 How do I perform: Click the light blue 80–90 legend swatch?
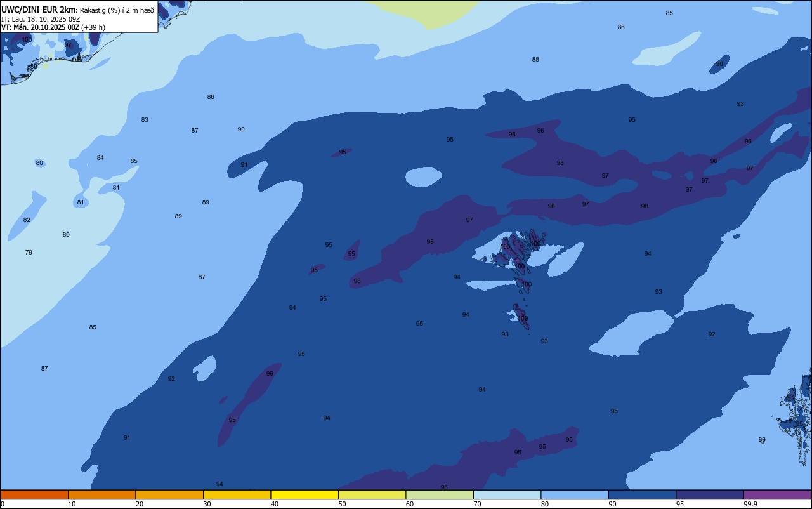click(575, 494)
